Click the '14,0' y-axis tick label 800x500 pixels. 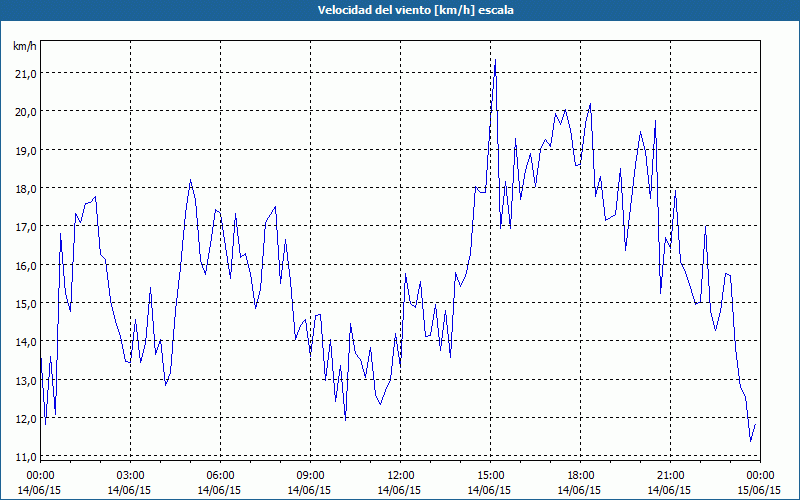(x=26, y=342)
